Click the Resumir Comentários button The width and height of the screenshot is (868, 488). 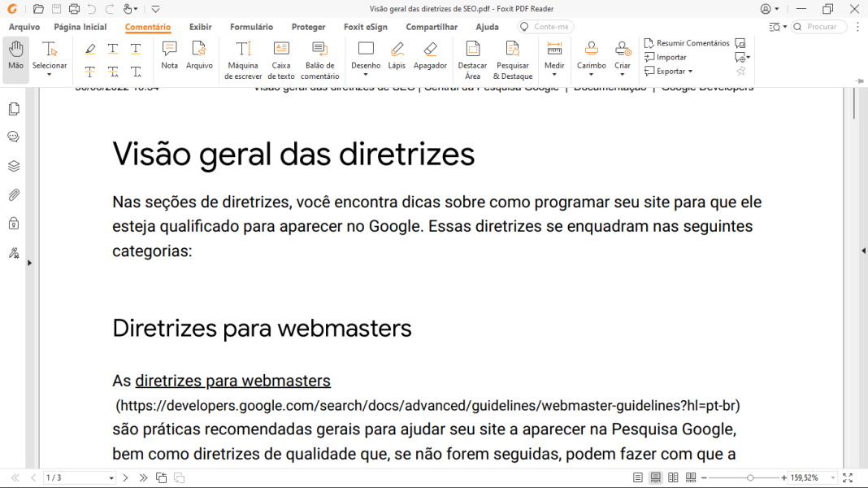tap(687, 42)
